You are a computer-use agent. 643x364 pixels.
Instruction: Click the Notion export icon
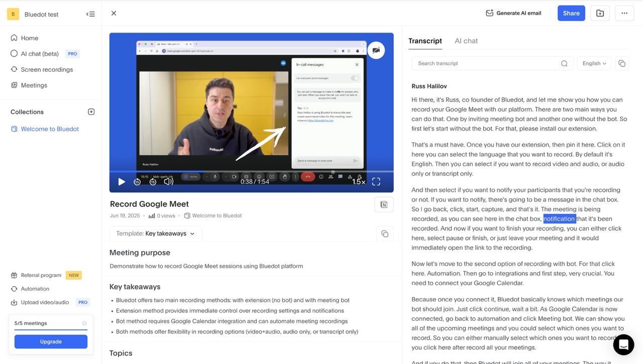click(384, 204)
